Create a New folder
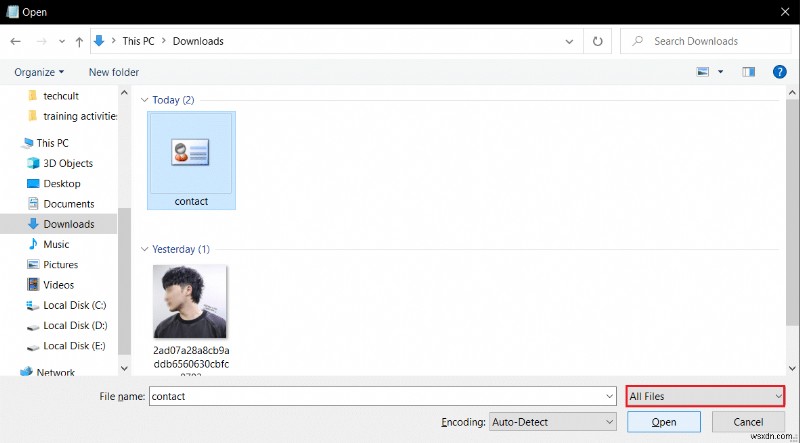This screenshot has height=443, width=800. pyautogui.click(x=114, y=72)
